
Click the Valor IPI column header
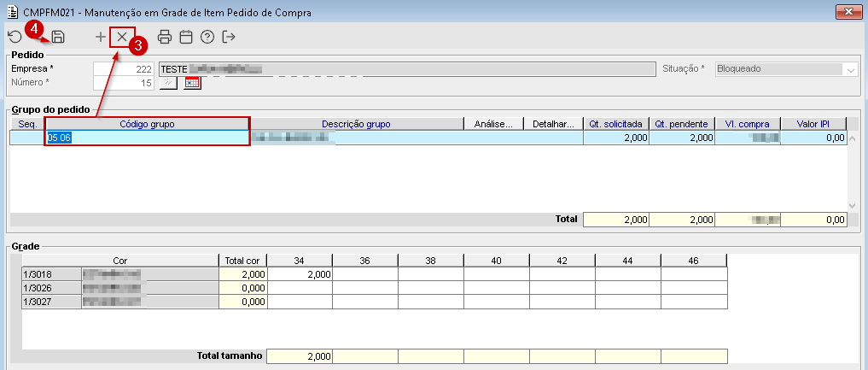click(x=813, y=124)
